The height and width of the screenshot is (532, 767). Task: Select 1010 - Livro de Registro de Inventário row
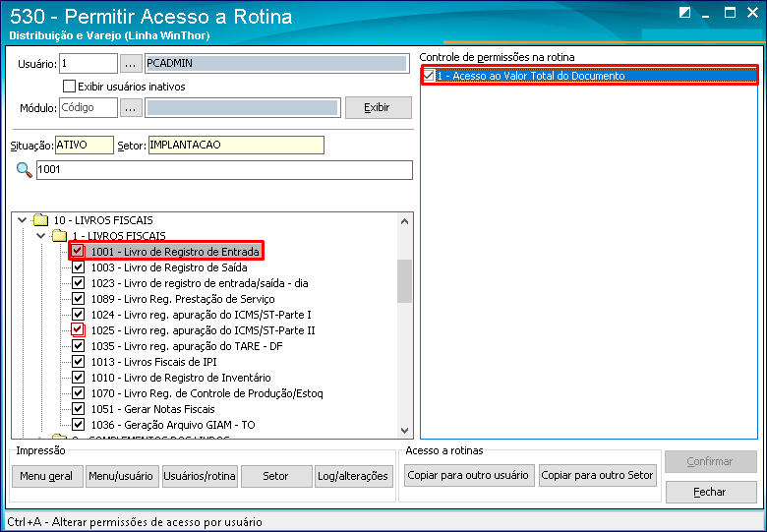[181, 378]
